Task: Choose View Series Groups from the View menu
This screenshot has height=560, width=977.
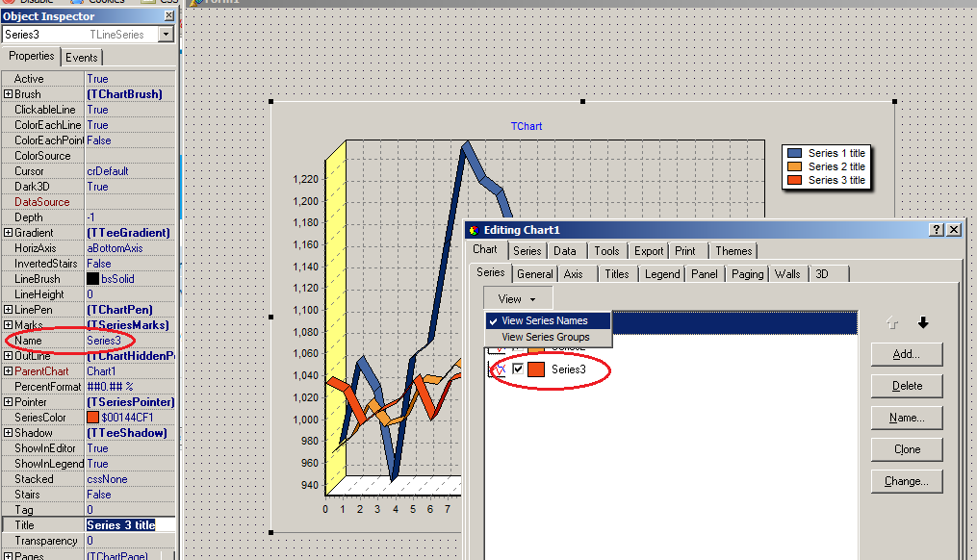Action: [548, 337]
